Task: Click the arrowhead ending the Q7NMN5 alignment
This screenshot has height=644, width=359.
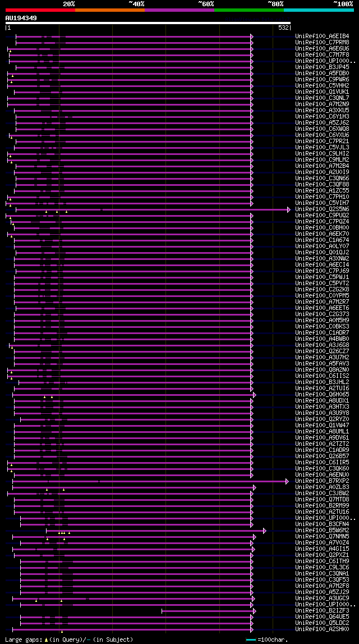Action: (255, 537)
